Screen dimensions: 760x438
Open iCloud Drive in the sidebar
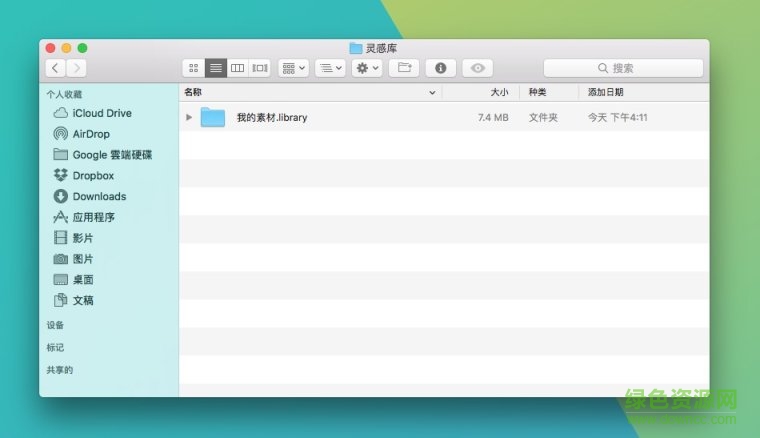101,113
